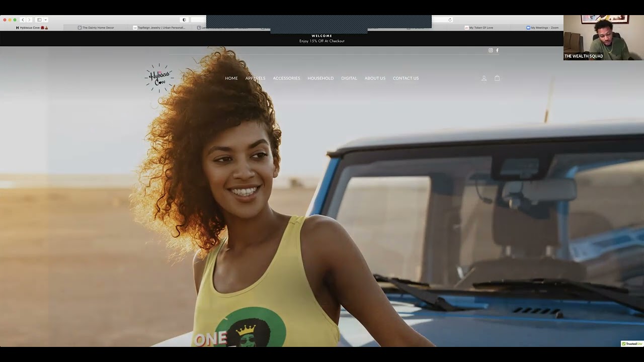644x362 pixels.
Task: Navigate to the HOME menu item
Action: [231, 78]
